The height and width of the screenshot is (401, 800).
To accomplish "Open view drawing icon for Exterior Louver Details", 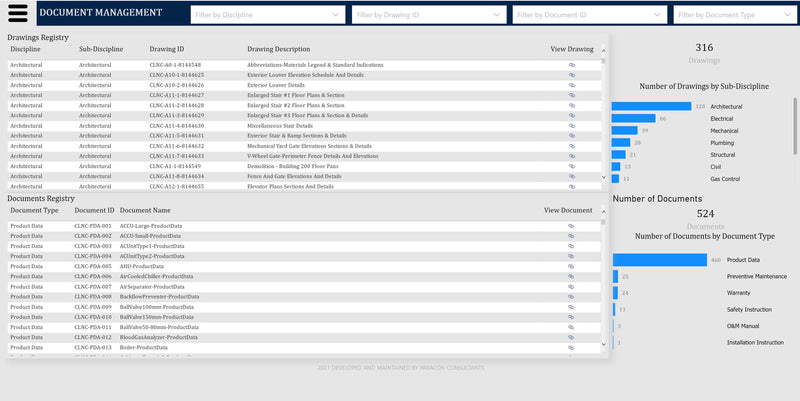I will (572, 85).
